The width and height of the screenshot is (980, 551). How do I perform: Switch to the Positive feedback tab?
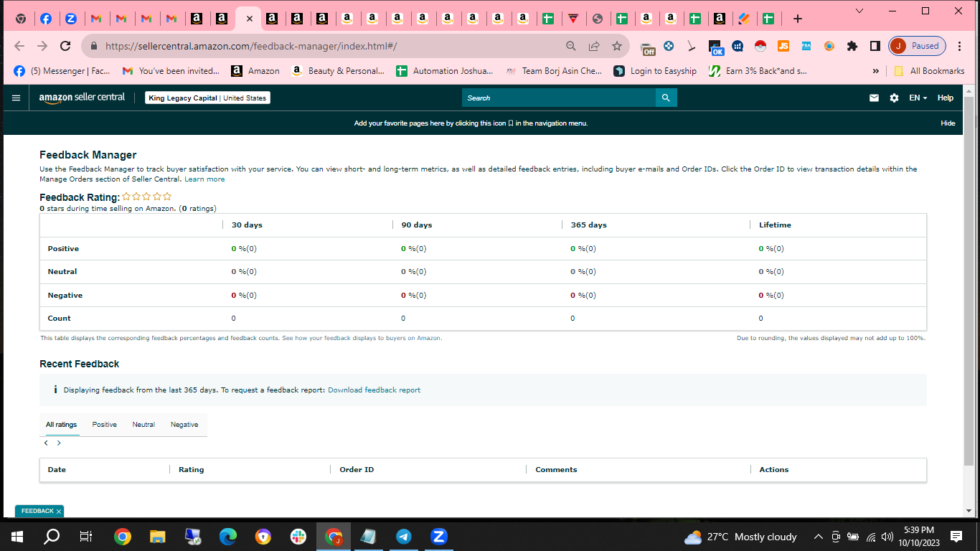click(104, 425)
